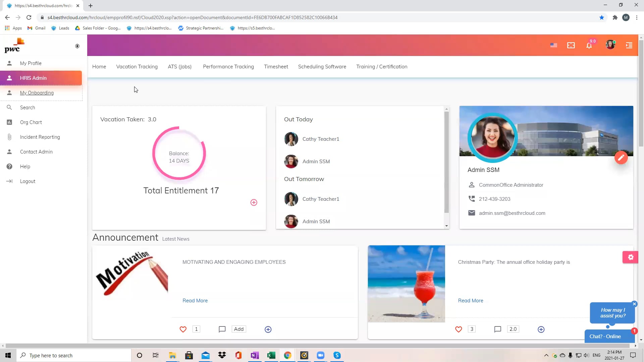Click blue plus icon on Motivating announcement

(x=268, y=329)
